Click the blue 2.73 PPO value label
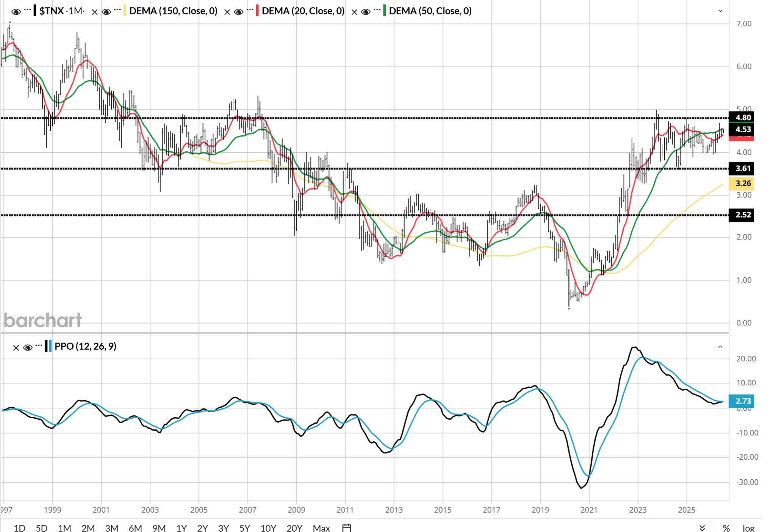Screen dimensions: 776x532 pos(742,401)
